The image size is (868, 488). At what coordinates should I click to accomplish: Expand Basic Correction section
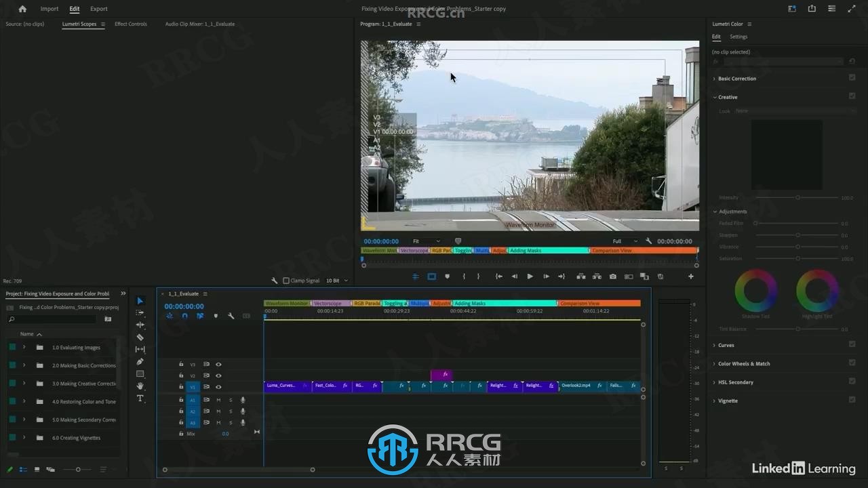pyautogui.click(x=714, y=79)
